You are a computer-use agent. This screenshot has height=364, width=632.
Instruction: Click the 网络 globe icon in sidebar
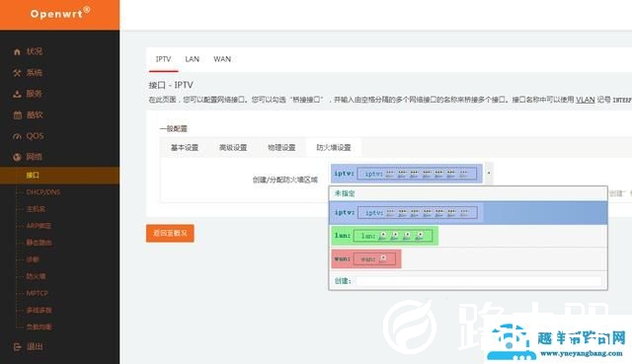click(x=17, y=157)
